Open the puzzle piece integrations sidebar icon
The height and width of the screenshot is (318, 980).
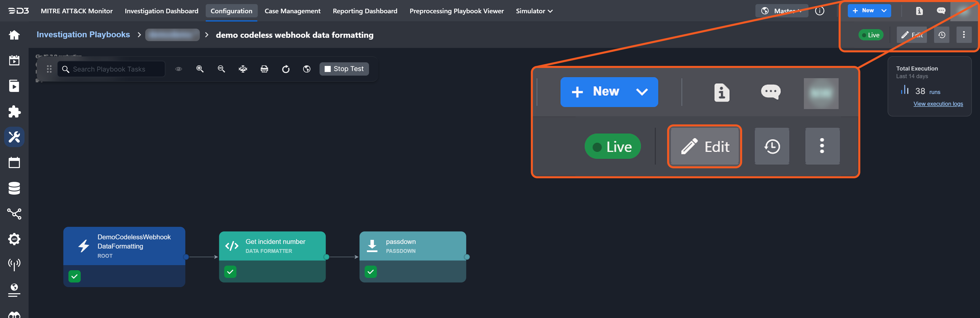(14, 112)
